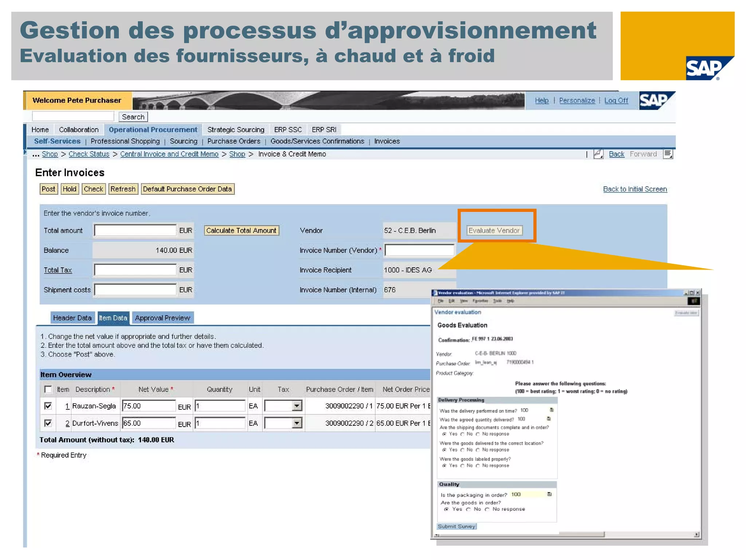Follow Back to Initial Screen link
The image size is (746, 560).
click(x=635, y=189)
